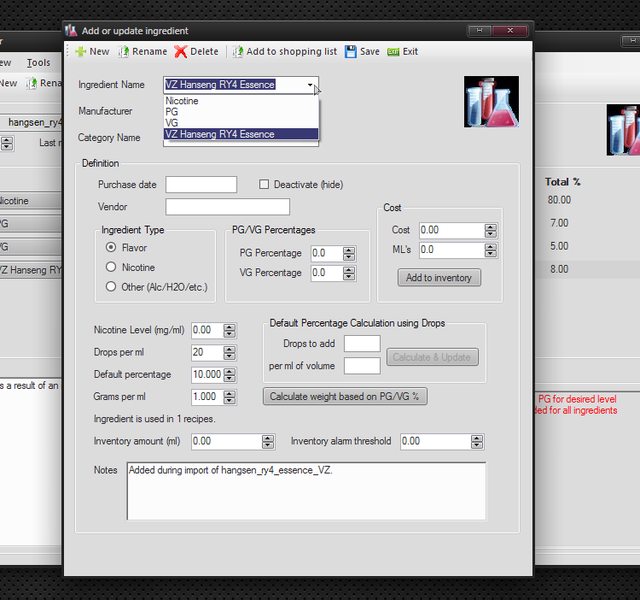Click the Rename toolbar icon
The image size is (640, 600).
click(x=123, y=52)
